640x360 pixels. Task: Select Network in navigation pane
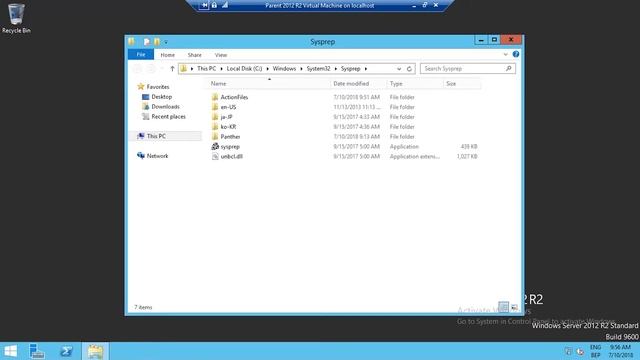coord(157,156)
